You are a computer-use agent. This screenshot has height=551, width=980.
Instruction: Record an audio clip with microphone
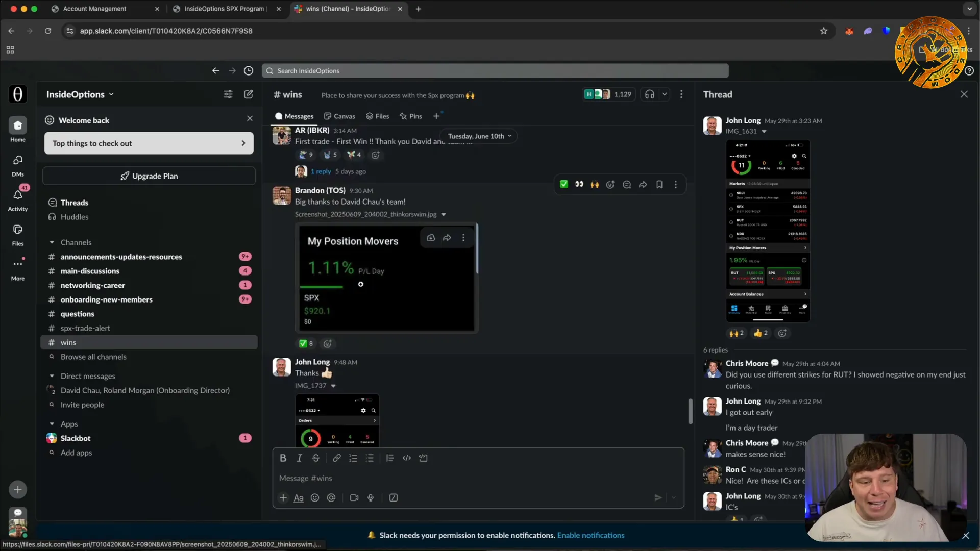click(x=371, y=498)
